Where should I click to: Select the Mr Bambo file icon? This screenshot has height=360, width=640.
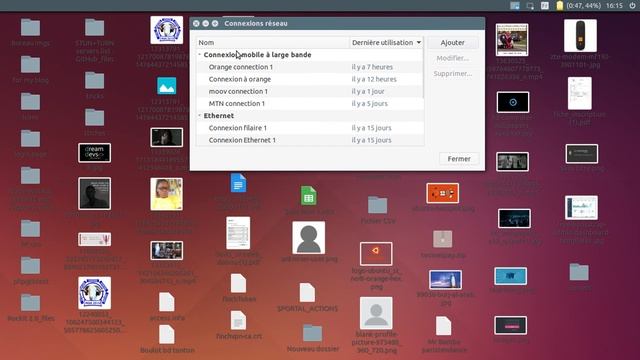[x=443, y=326]
